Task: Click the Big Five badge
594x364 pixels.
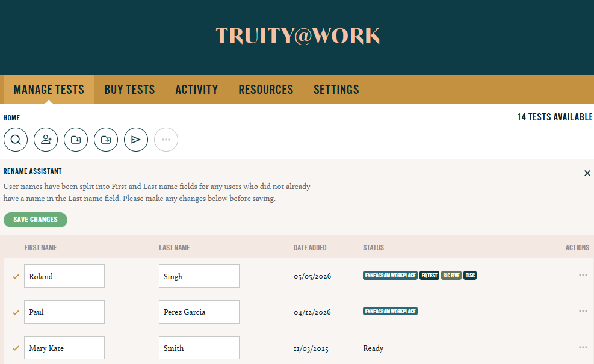Action: click(x=451, y=276)
